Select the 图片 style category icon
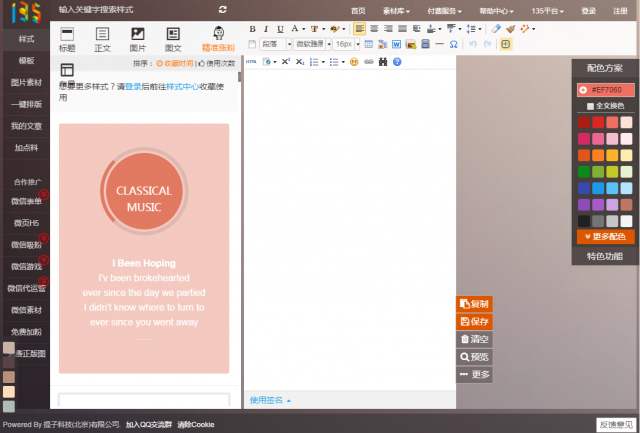 click(137, 39)
